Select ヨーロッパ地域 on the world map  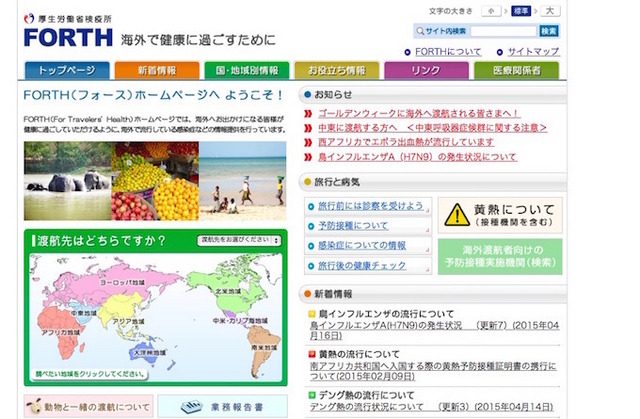point(122,282)
